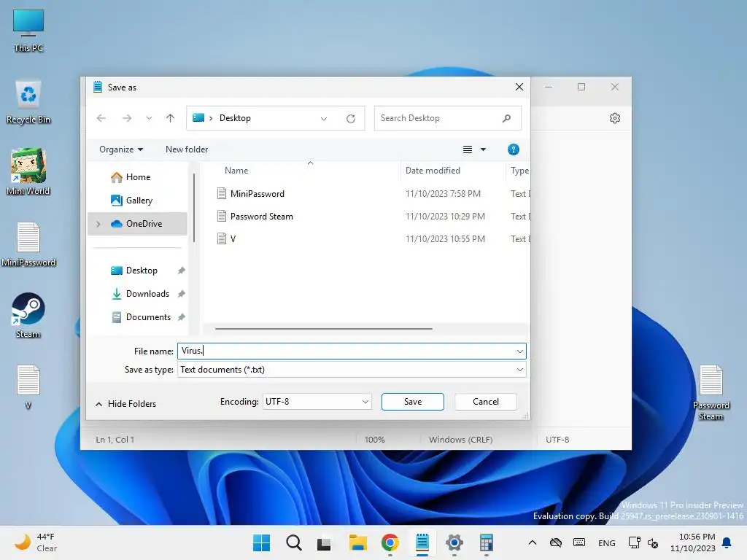Click the 11/10/2023 10:29 PM date cell
The height and width of the screenshot is (560, 747).
(x=445, y=216)
